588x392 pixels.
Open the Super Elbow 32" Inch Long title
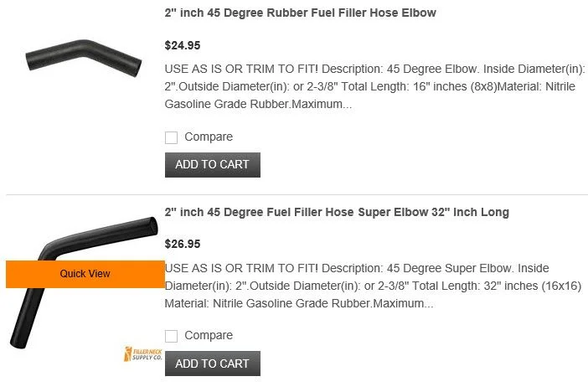(337, 213)
